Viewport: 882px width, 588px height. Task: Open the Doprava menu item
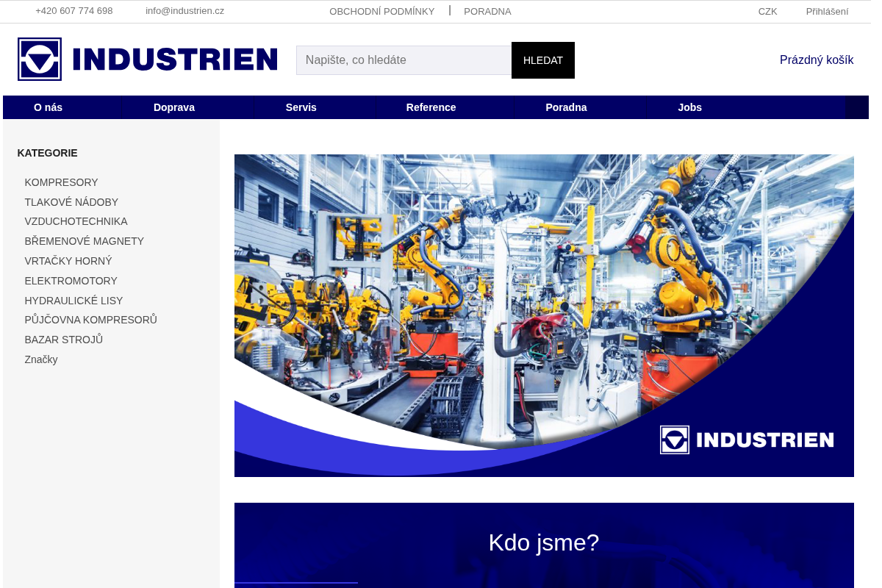click(174, 107)
